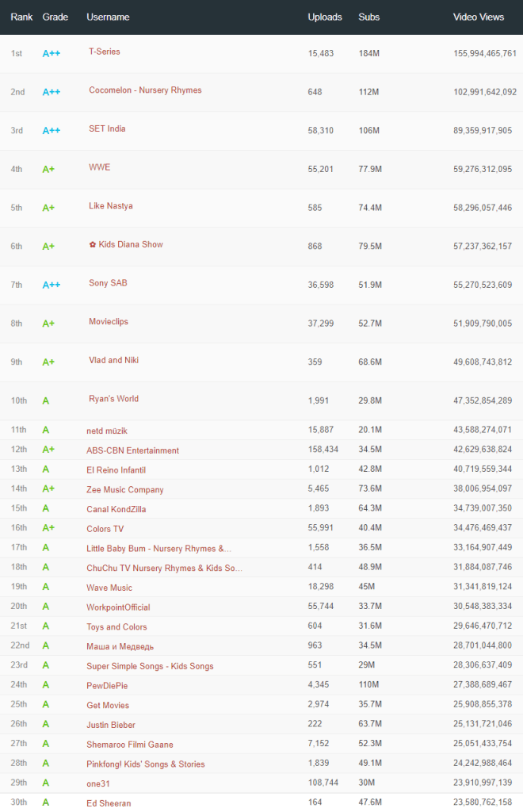The image size is (523, 812).
Task: Open the Like Nastya channel
Action: click(x=110, y=206)
